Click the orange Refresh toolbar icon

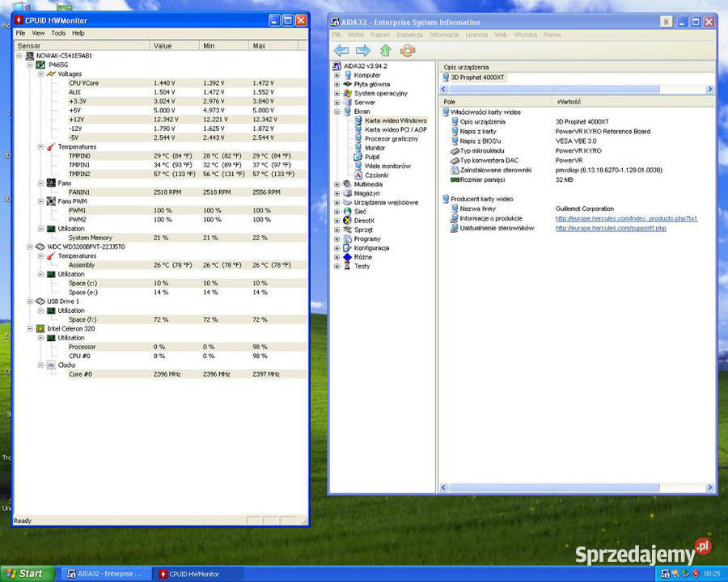tap(407, 50)
